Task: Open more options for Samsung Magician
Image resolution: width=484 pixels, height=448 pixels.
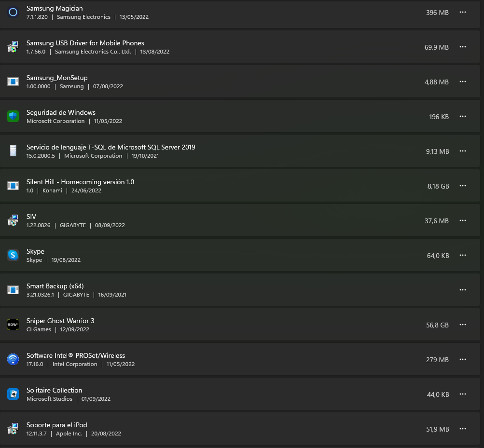Action: (463, 13)
